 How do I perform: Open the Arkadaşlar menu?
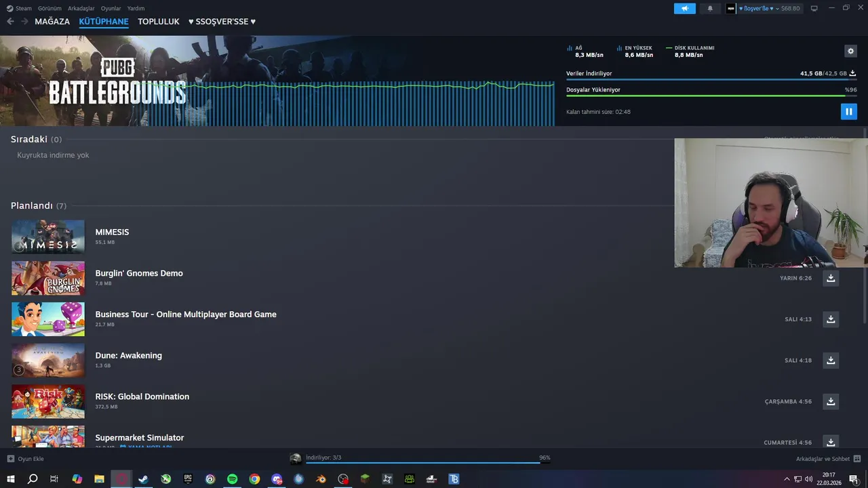pos(81,8)
